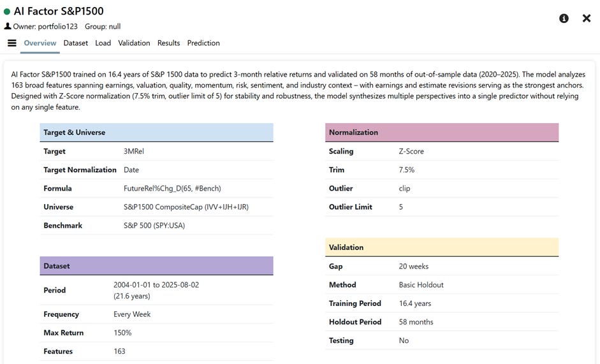Click the Holdout Period row label

pos(355,322)
